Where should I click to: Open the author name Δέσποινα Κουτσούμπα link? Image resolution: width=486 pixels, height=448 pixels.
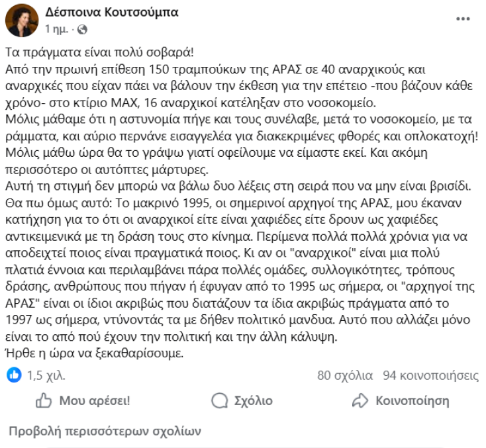click(x=112, y=13)
